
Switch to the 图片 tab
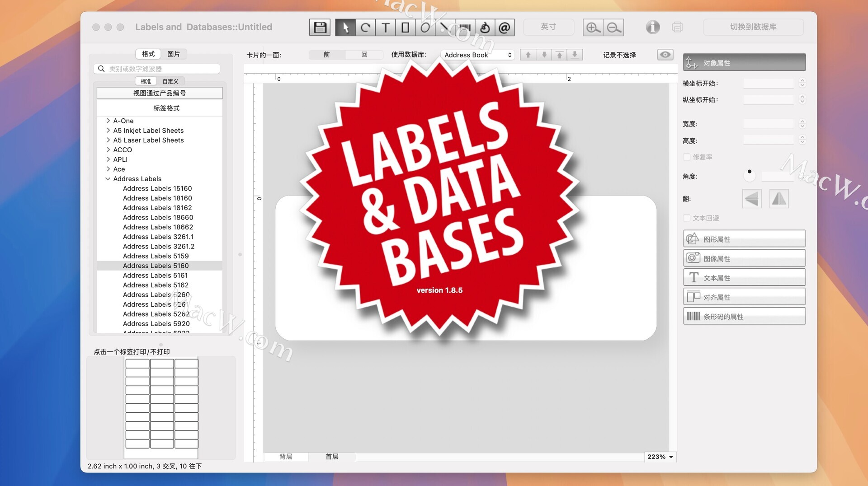pyautogui.click(x=174, y=54)
